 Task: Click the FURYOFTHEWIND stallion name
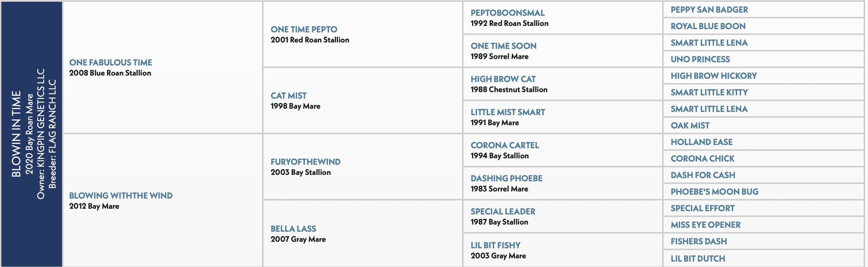pos(305,162)
